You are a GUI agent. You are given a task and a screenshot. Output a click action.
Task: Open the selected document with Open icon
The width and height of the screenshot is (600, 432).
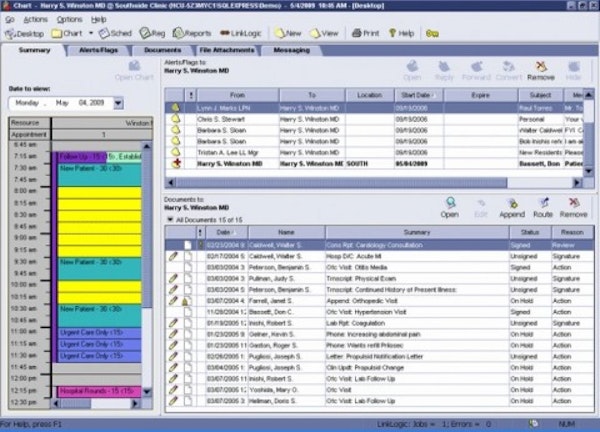(449, 209)
